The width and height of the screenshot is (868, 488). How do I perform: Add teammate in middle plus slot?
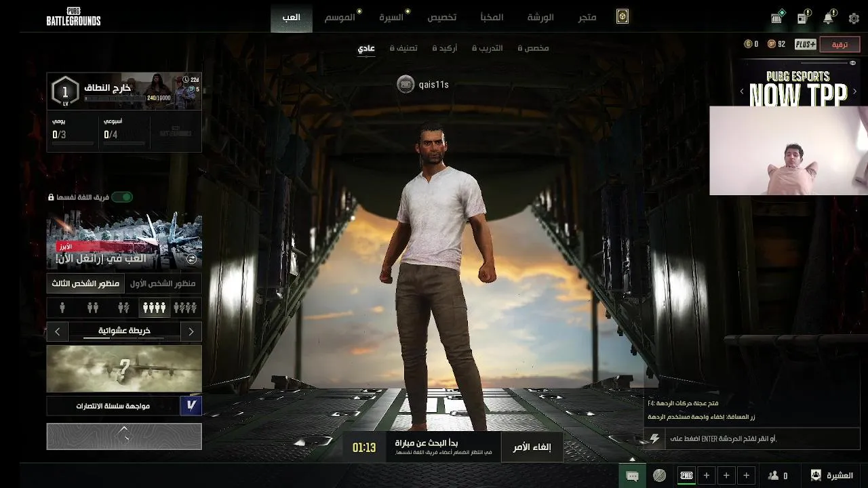pos(726,476)
